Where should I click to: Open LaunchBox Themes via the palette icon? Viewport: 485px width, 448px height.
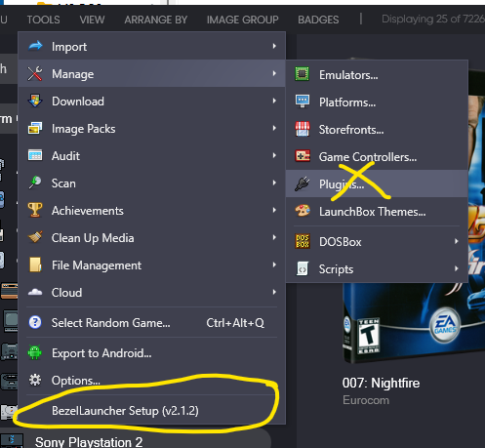(x=303, y=211)
